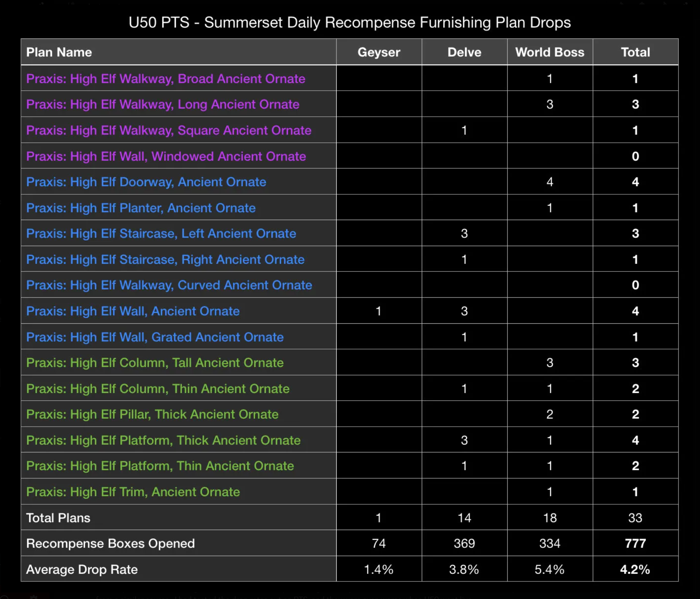This screenshot has height=599, width=700.
Task: Click Praxis: High Elf Staircase, Left Ancient Ornate
Action: (161, 233)
